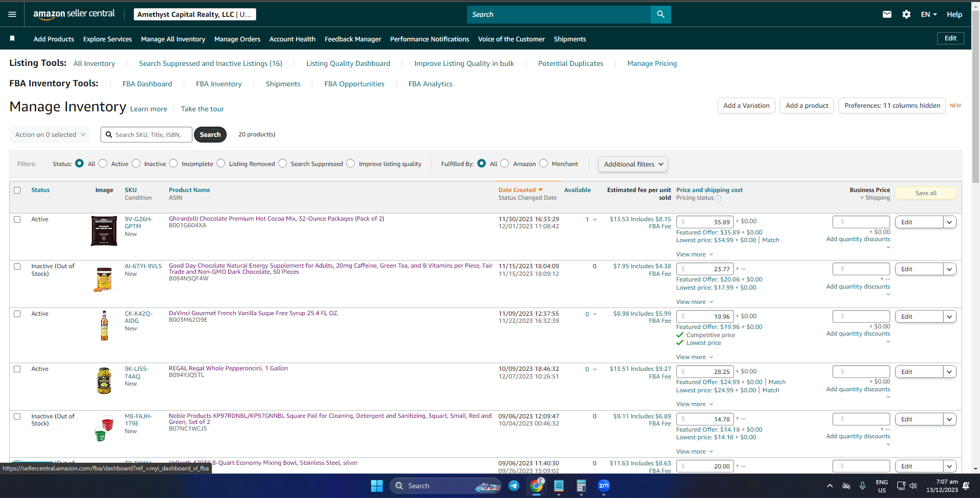Check the Ghirardelli Hot Cocoa row checkbox
Viewport: 980px width, 498px height.
point(17,219)
